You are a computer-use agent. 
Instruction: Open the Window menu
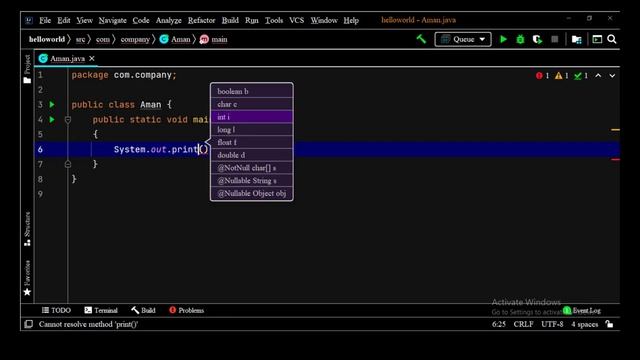point(324,20)
